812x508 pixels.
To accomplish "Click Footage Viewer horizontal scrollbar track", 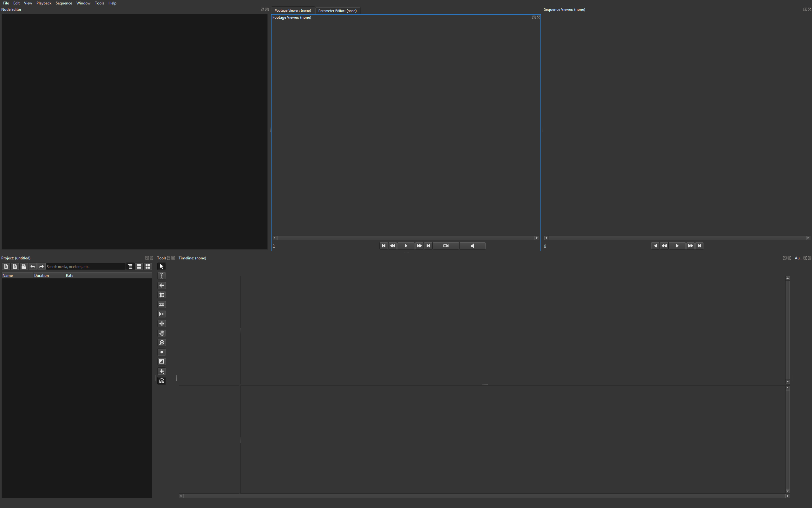I will click(x=406, y=238).
